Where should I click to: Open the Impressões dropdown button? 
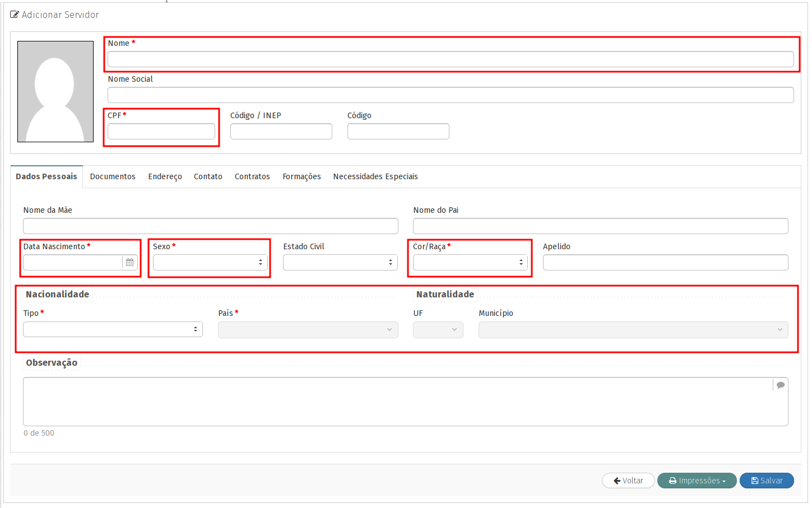pyautogui.click(x=697, y=481)
